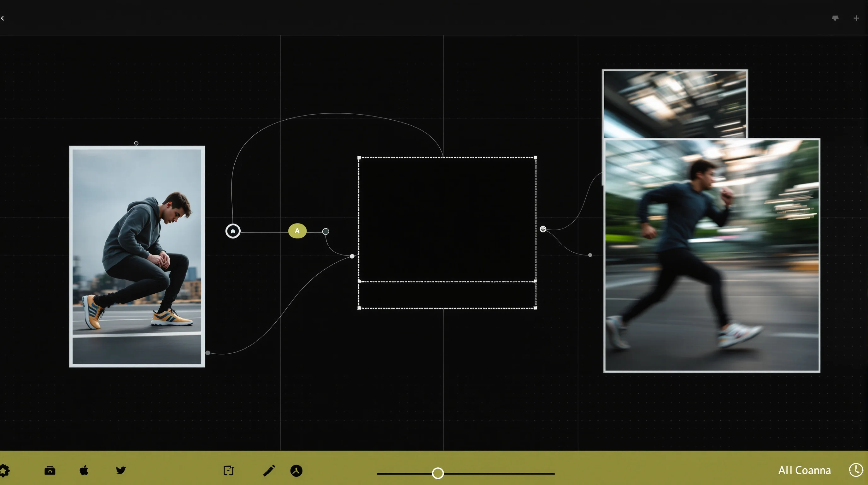
Task: Click the Twitter bird icon
Action: pyautogui.click(x=120, y=470)
